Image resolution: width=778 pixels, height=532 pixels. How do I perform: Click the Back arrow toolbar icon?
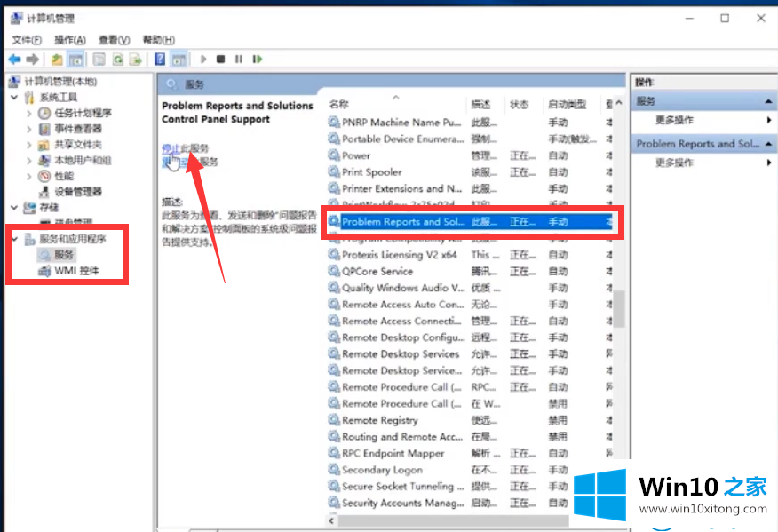click(x=14, y=60)
